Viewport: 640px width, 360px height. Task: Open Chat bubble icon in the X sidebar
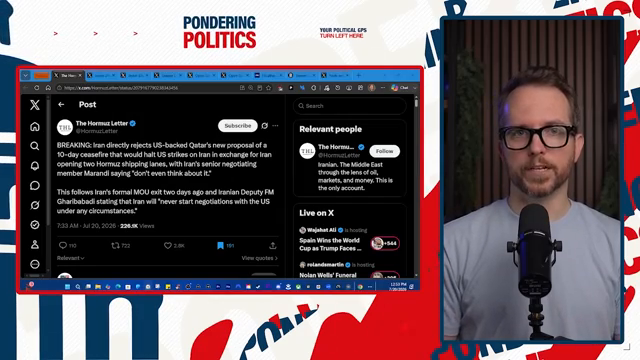point(35,185)
